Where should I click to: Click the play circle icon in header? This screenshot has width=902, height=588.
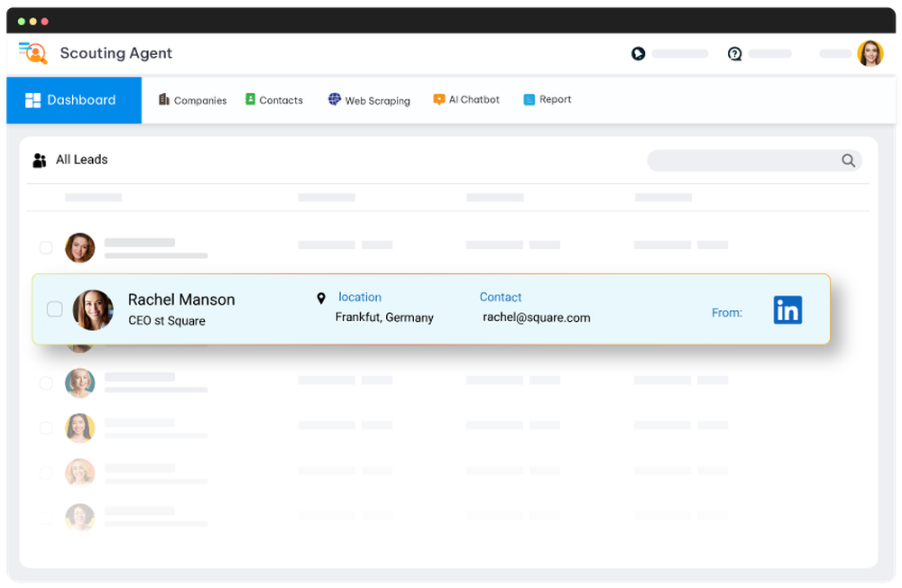click(x=638, y=53)
